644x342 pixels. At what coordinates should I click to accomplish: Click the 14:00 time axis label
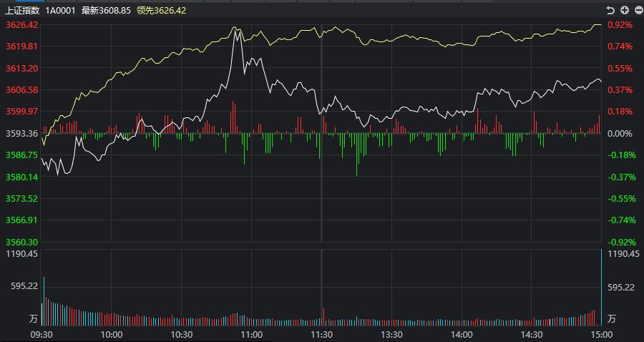pyautogui.click(x=462, y=334)
